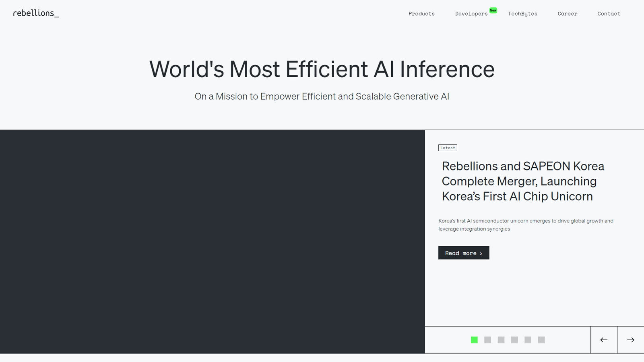Open the Products menu
Screen dimensions: 644x362
click(x=421, y=14)
